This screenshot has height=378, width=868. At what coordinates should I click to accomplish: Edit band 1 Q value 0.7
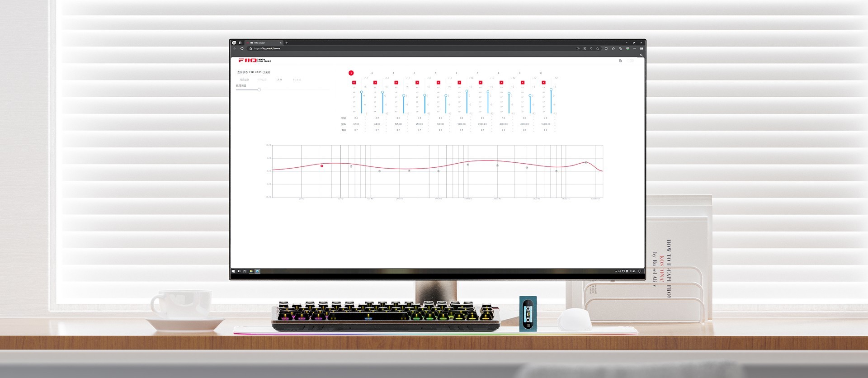(x=356, y=130)
